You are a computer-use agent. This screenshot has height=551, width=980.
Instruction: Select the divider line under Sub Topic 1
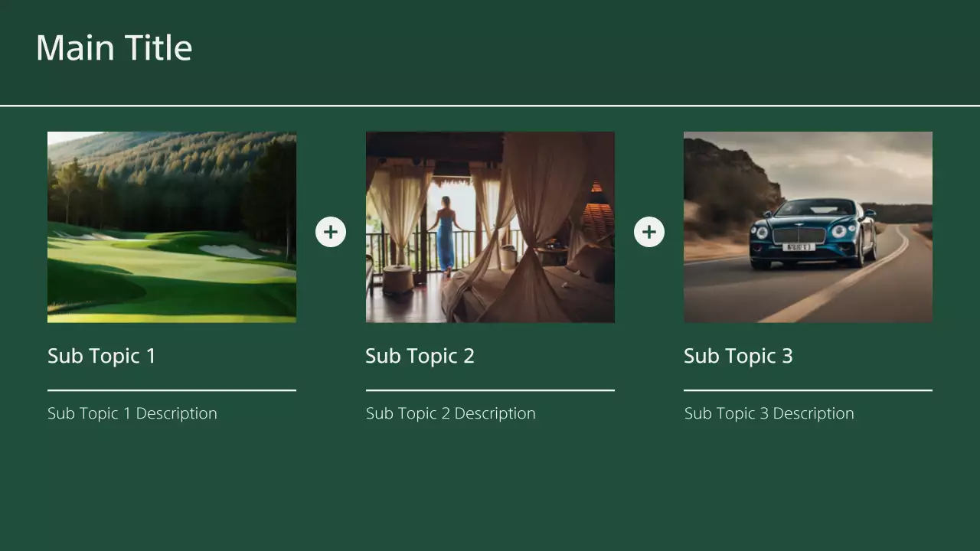coord(171,390)
